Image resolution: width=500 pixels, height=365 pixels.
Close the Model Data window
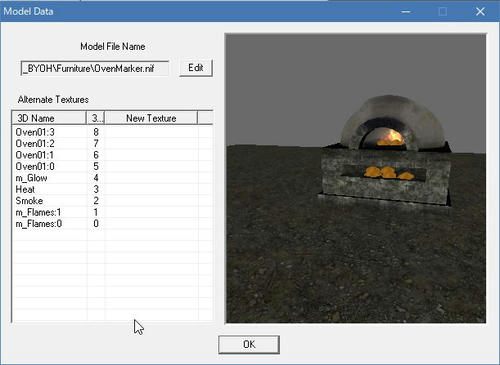point(480,11)
